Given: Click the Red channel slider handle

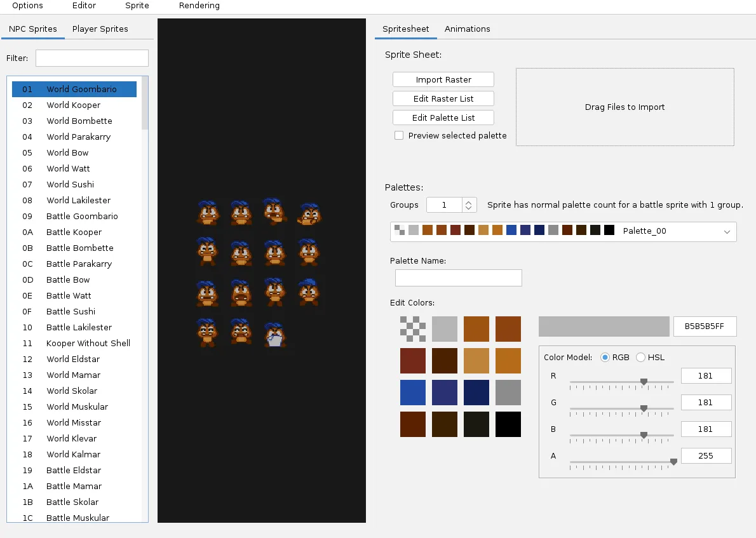Looking at the screenshot, I should [x=644, y=382].
